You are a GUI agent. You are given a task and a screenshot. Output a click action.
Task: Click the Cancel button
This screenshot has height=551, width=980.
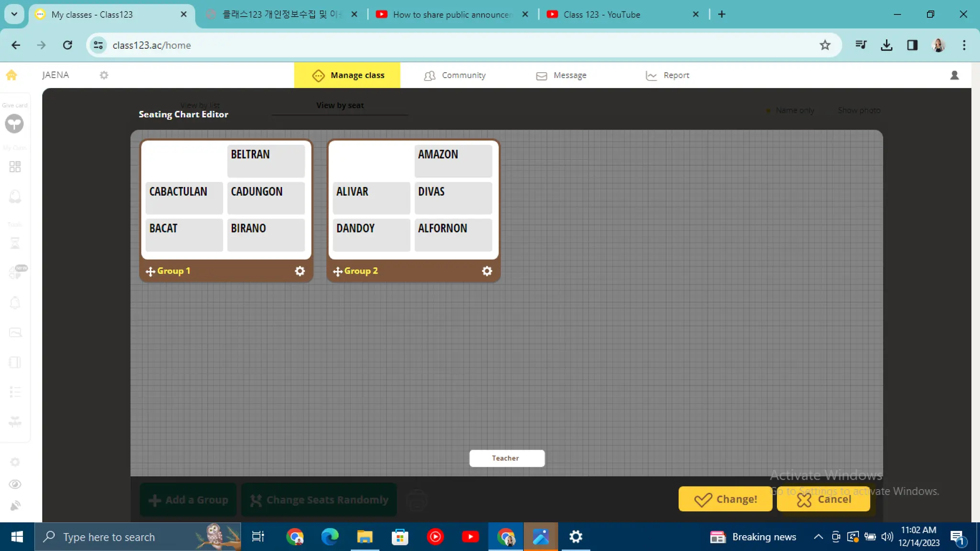coord(823,499)
